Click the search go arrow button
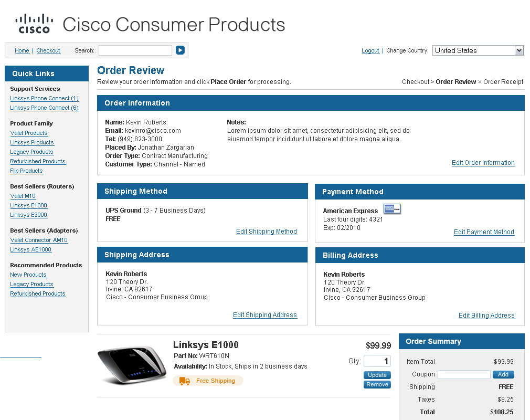Viewport: 530px width, 420px height. (180, 50)
